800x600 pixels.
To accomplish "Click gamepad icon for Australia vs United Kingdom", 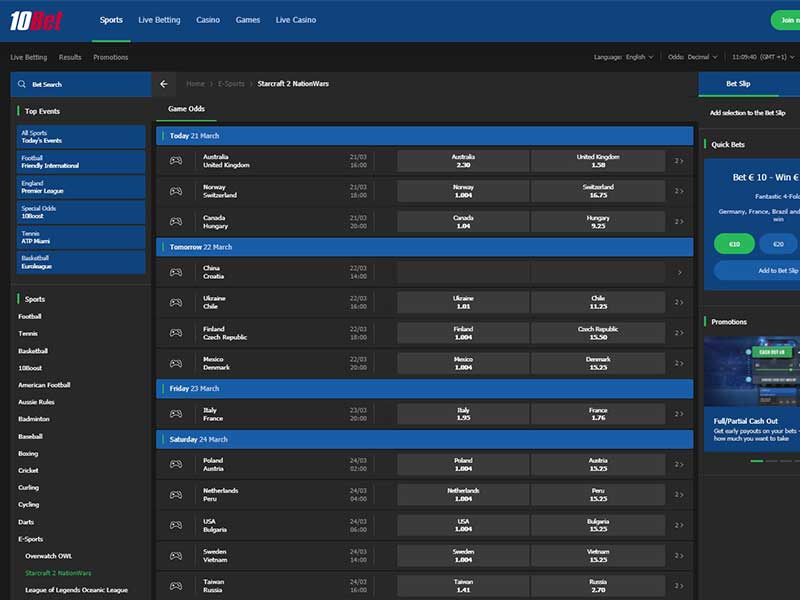I will click(x=176, y=161).
